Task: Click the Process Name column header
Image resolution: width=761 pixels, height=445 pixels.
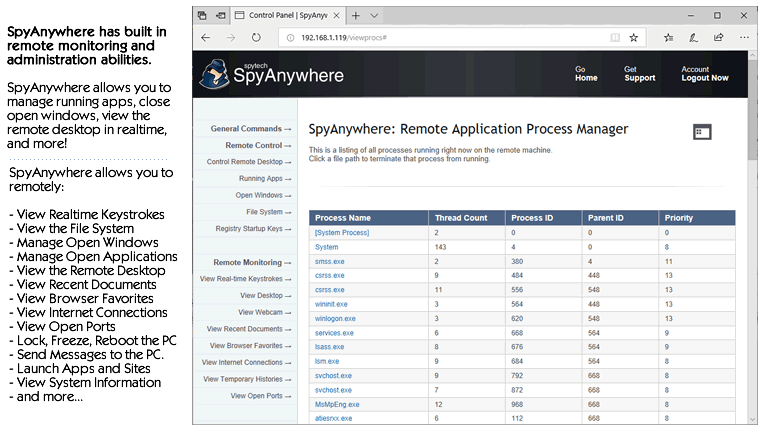Action: pos(369,218)
